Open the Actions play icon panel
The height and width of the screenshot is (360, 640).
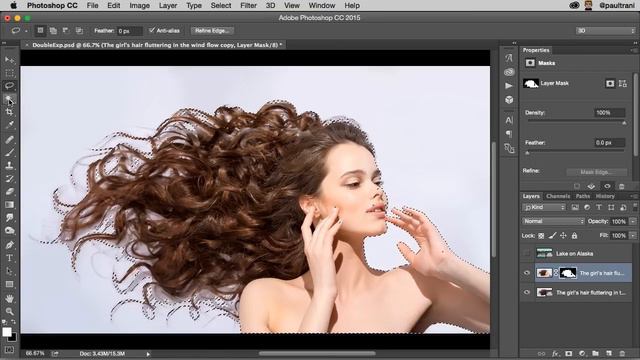click(509, 86)
